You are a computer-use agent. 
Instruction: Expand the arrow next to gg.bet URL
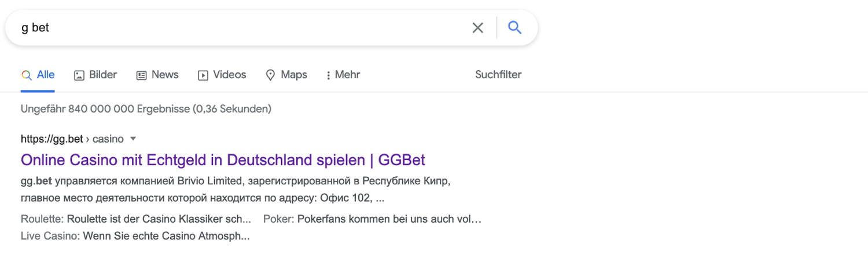click(133, 139)
